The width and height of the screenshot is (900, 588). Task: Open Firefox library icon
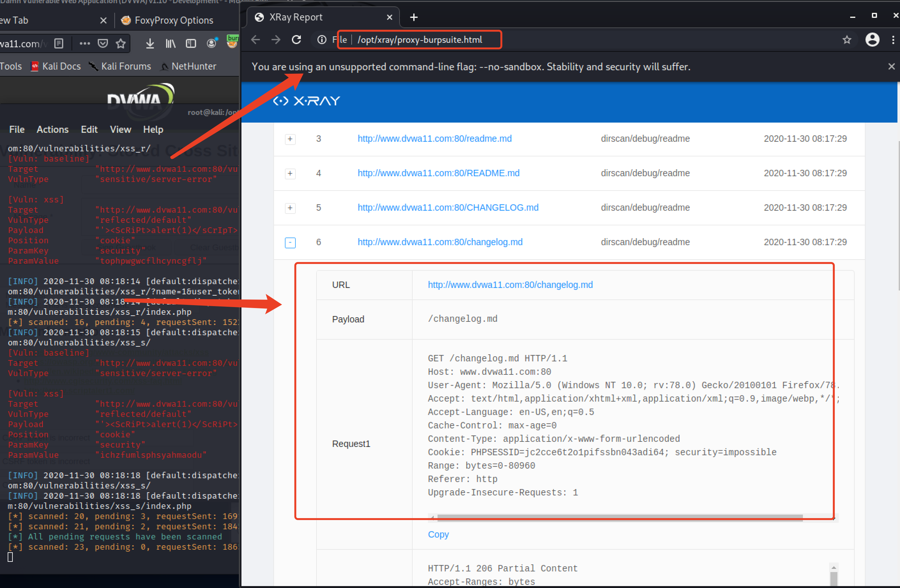click(170, 43)
